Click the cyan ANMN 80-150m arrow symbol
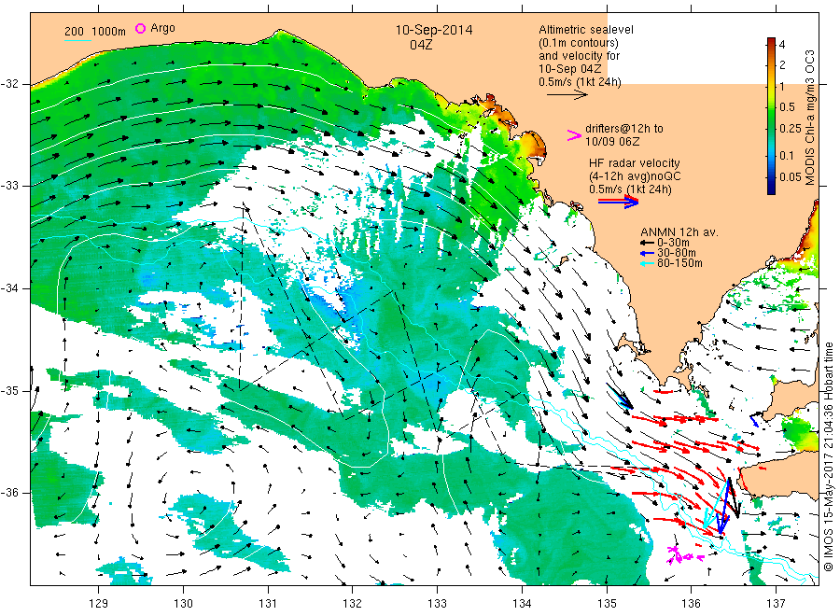The height and width of the screenshot is (616, 840). [647, 263]
